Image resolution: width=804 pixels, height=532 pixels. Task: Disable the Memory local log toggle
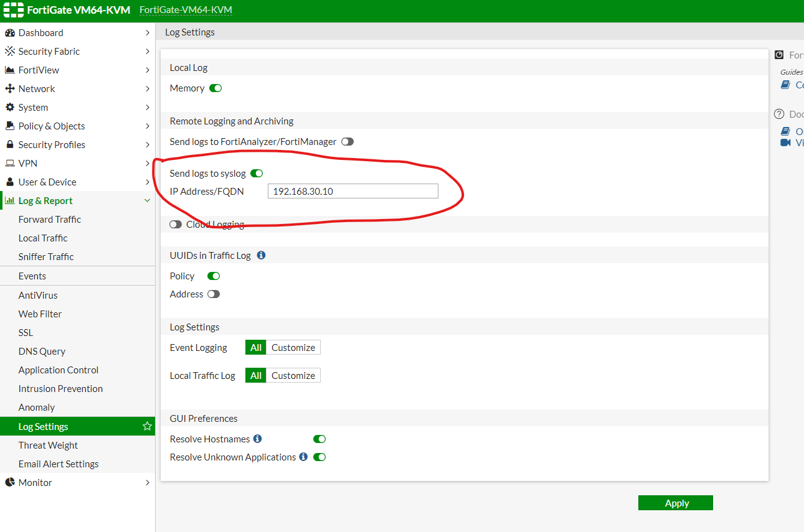point(216,88)
